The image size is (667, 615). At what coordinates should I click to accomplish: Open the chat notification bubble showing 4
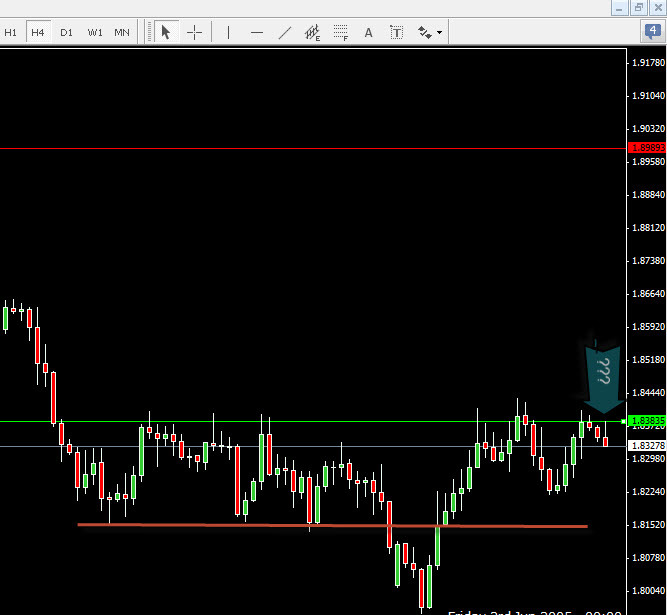point(653,31)
